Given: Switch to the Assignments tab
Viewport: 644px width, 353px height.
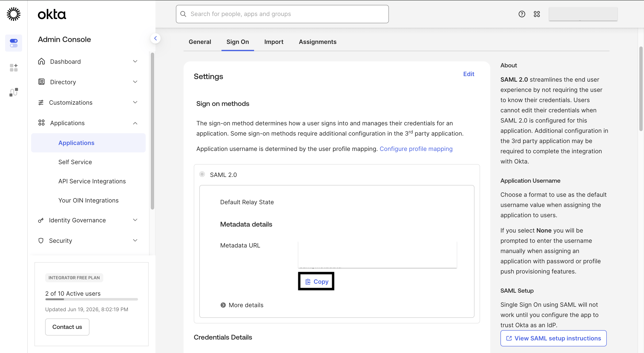Looking at the screenshot, I should 318,42.
